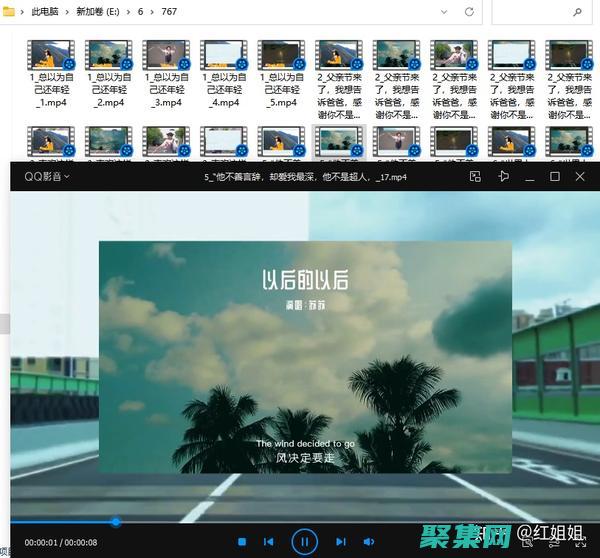Switch player to mini mode icon
The height and width of the screenshot is (558, 600).
[x=476, y=177]
